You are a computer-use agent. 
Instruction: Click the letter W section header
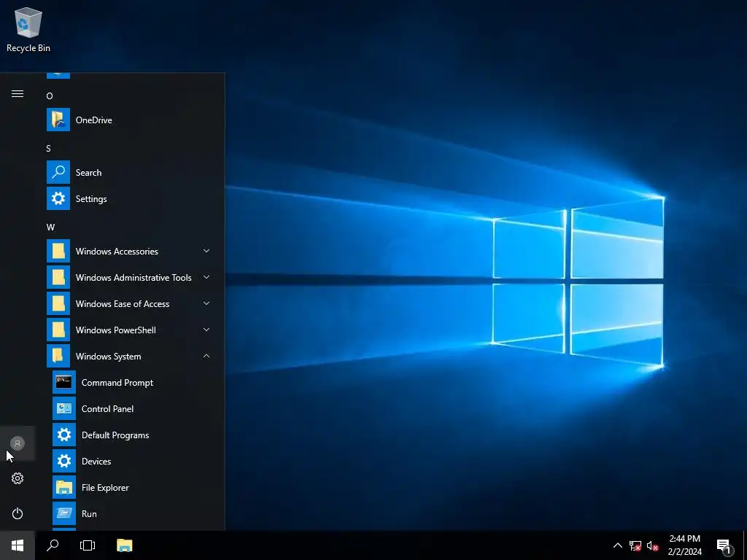pos(50,227)
